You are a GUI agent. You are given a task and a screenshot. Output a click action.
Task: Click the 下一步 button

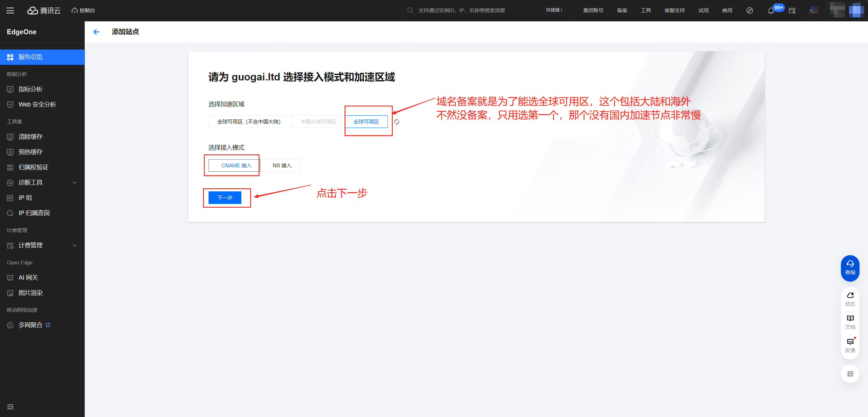pos(225,197)
